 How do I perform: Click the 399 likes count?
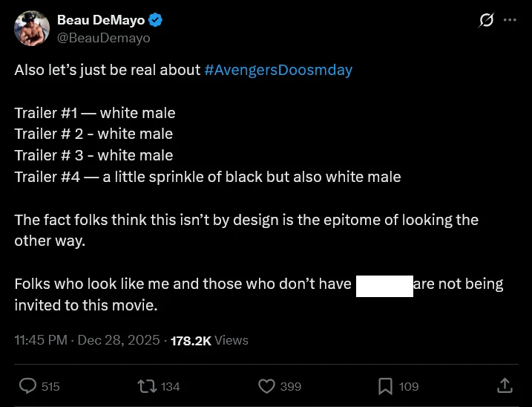290,386
